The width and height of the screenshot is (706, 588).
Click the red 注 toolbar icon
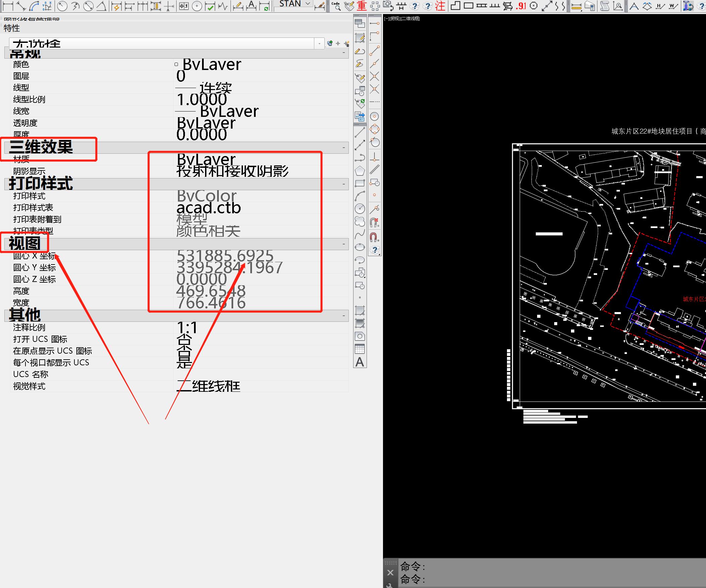coord(440,6)
